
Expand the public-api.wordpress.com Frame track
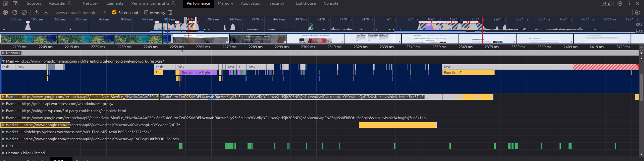tap(3, 104)
